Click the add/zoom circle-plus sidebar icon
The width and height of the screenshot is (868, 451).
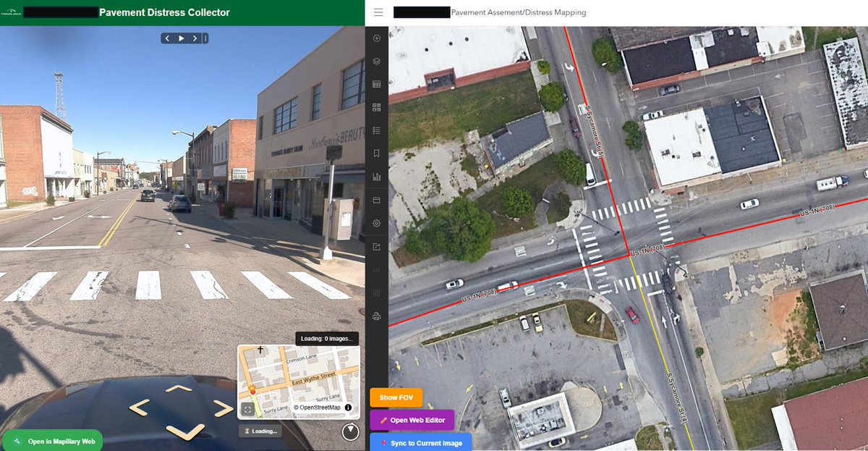[376, 38]
